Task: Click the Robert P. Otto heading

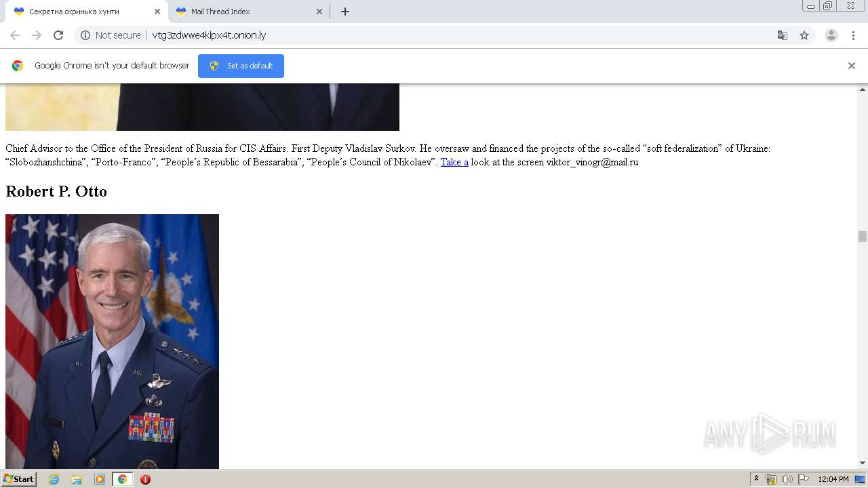Action: [56, 191]
